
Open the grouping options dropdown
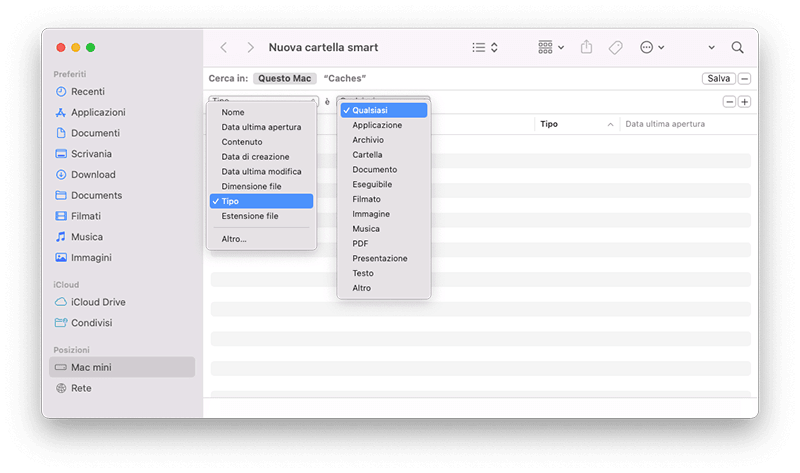pyautogui.click(x=551, y=48)
